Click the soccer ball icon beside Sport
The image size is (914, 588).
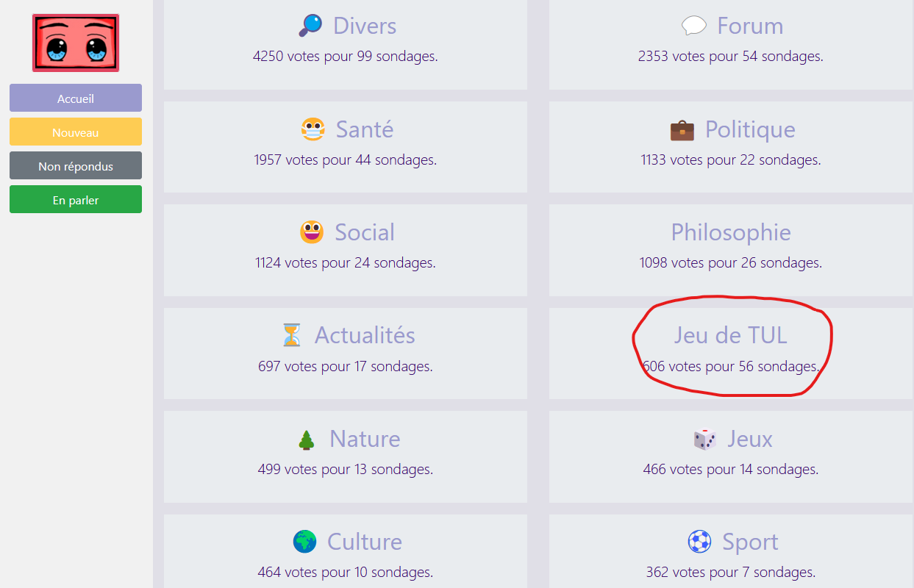coord(699,542)
